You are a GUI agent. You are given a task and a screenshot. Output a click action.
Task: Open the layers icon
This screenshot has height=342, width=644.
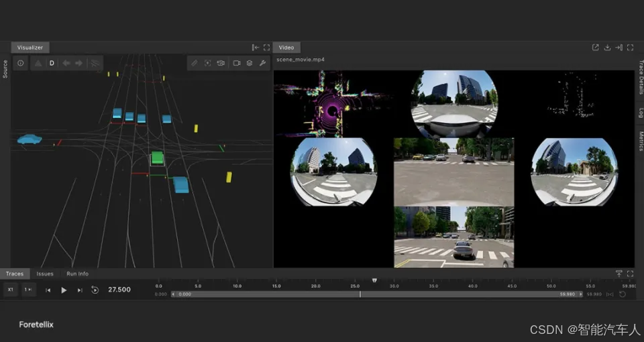click(250, 63)
